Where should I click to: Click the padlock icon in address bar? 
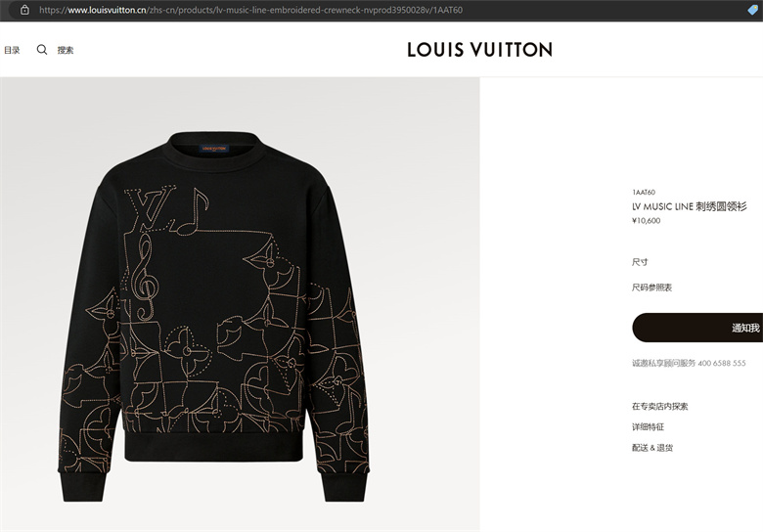click(x=24, y=10)
